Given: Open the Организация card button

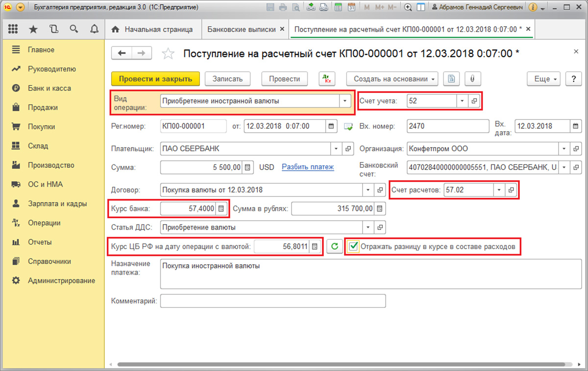Looking at the screenshot, I should [575, 148].
